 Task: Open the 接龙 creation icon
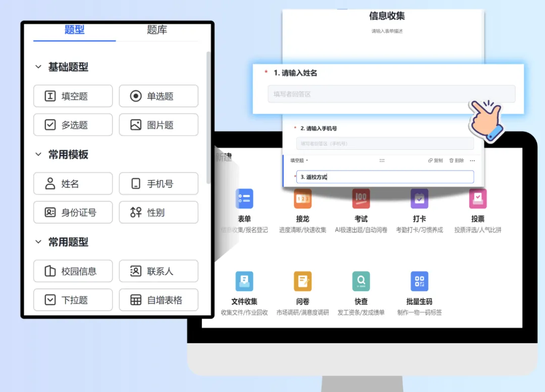pos(303,199)
